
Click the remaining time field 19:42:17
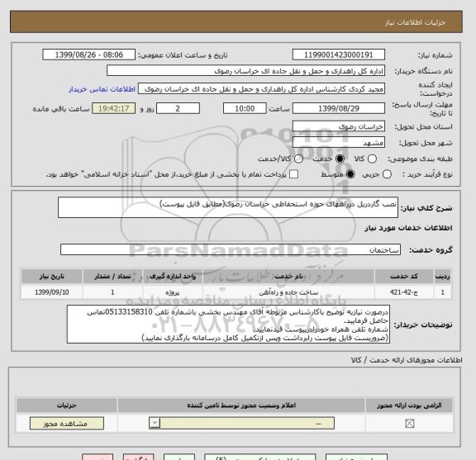click(114, 108)
